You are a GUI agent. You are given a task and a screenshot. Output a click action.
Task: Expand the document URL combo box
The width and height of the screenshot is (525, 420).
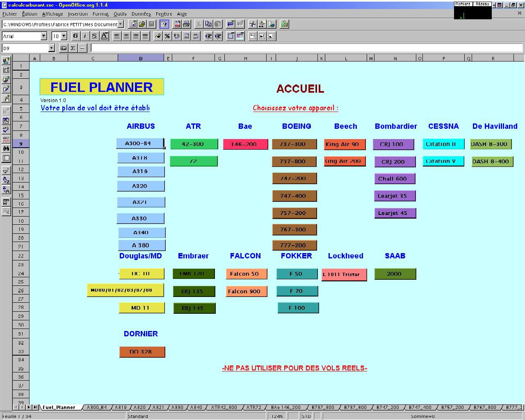[x=121, y=24]
